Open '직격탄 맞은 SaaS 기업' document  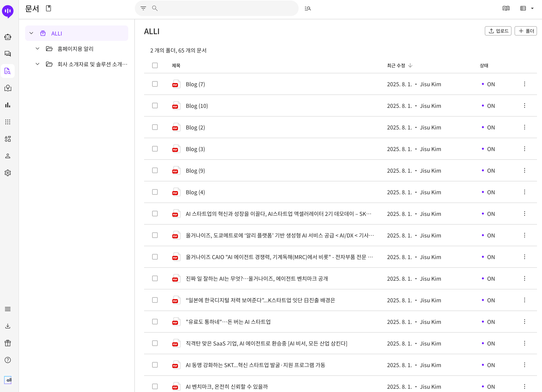[x=266, y=344]
